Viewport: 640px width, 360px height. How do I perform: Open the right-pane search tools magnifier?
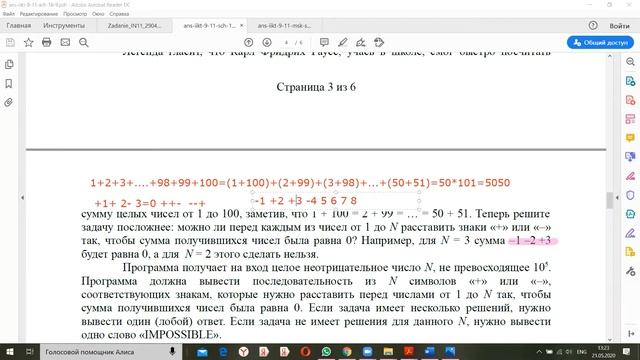point(630,62)
